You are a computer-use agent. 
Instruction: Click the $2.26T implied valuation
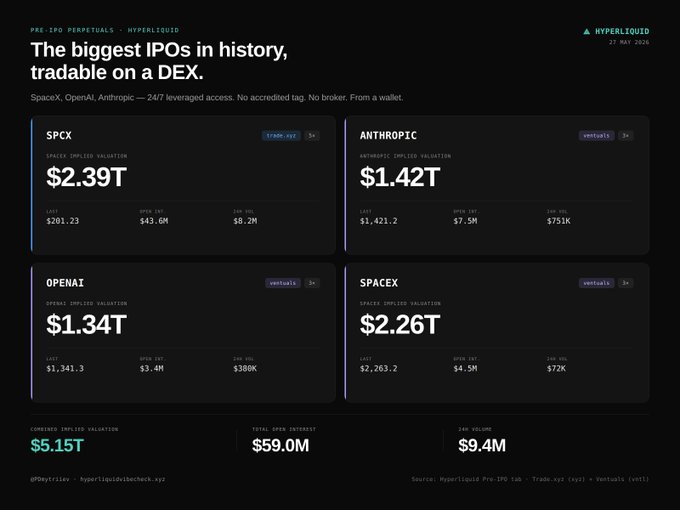point(400,324)
